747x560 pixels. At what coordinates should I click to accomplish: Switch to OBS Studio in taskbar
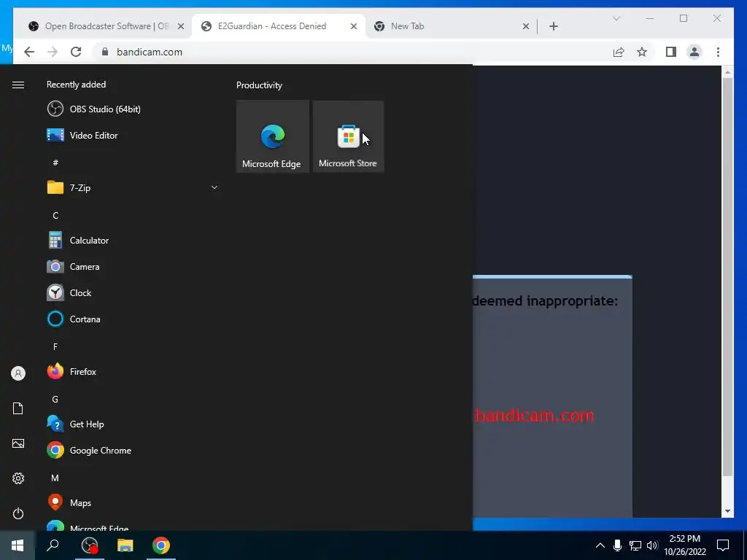pos(90,545)
